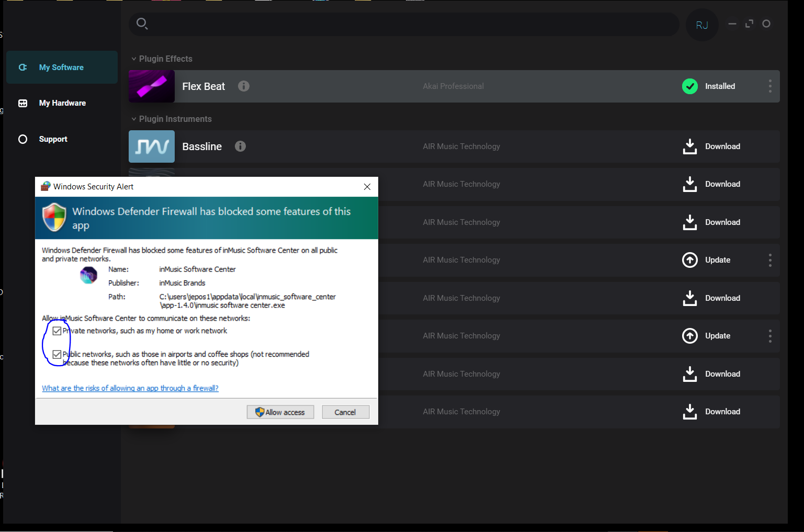804x532 pixels.
Task: Click the Windows Security Alert title bar firewall icon
Action: [x=46, y=186]
